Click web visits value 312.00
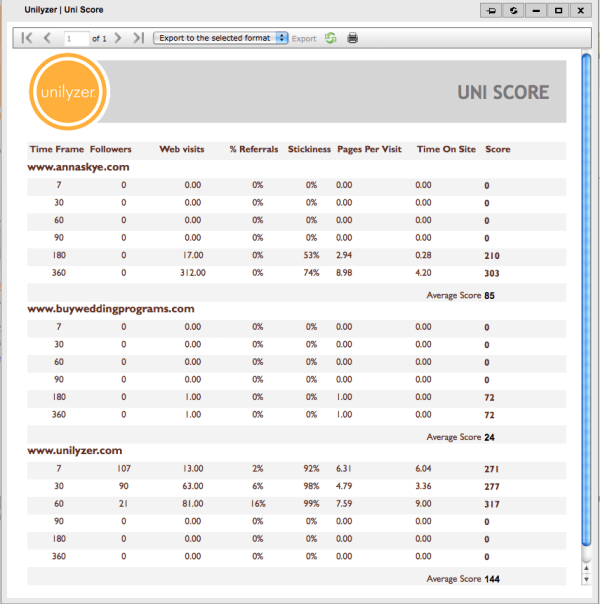 pos(193,273)
